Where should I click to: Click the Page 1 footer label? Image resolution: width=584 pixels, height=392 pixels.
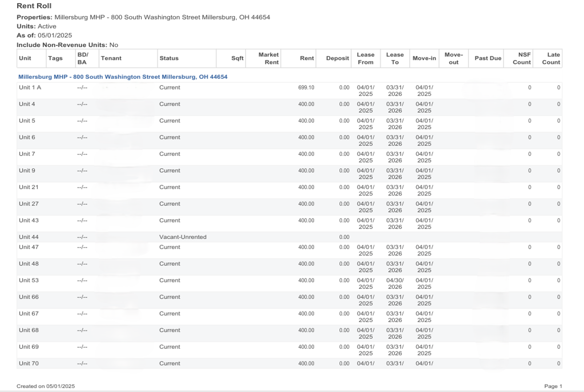click(x=553, y=386)
